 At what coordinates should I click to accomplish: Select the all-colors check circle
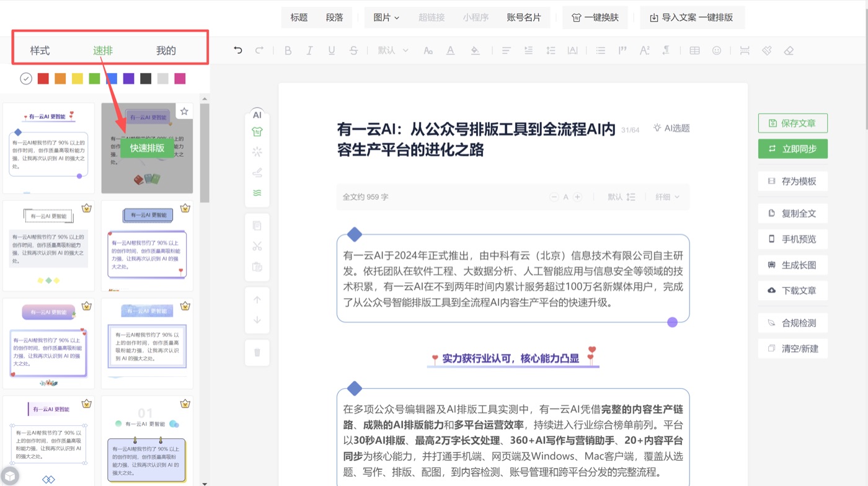pyautogui.click(x=26, y=79)
